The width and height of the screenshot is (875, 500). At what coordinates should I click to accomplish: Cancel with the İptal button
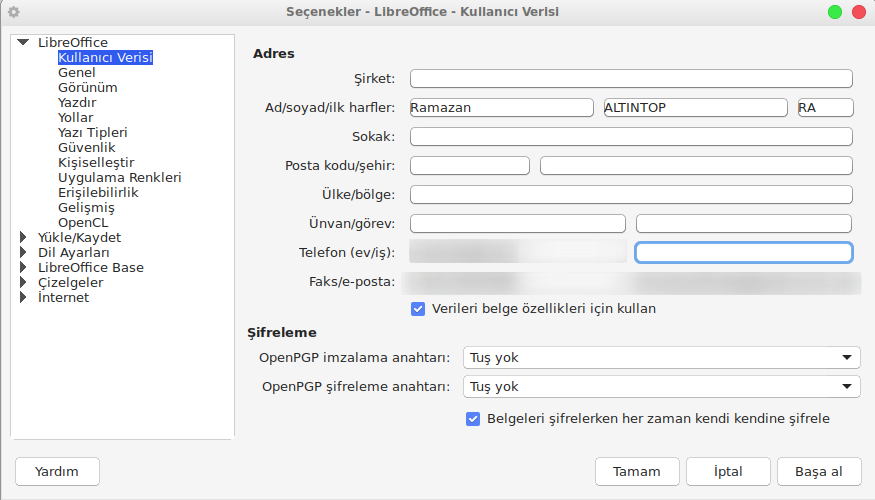[x=728, y=472]
